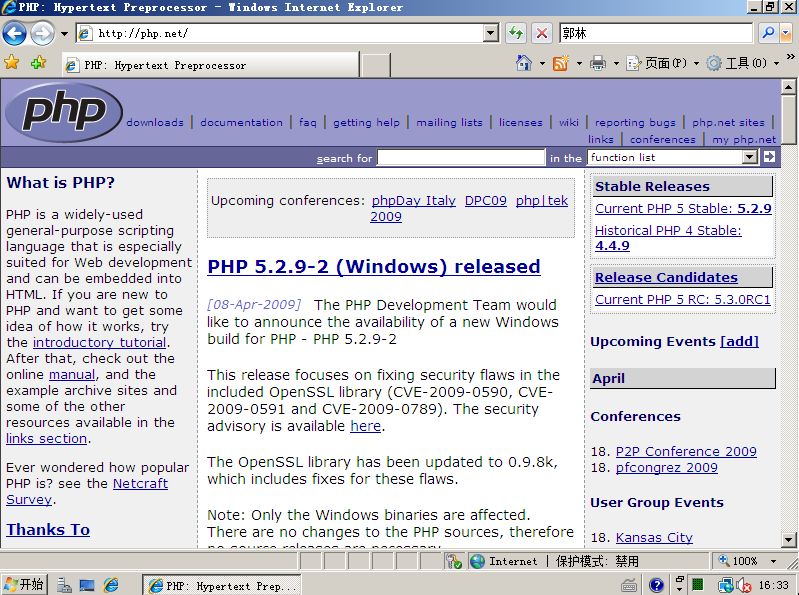This screenshot has width=799, height=595.
Task: Expand the Print options dropdown arrow
Action: [616, 64]
